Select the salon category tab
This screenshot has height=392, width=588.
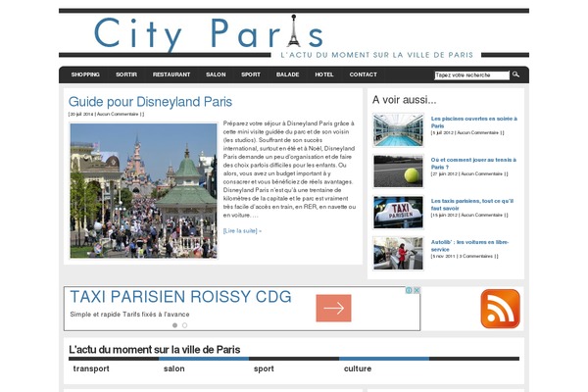pyautogui.click(x=174, y=368)
